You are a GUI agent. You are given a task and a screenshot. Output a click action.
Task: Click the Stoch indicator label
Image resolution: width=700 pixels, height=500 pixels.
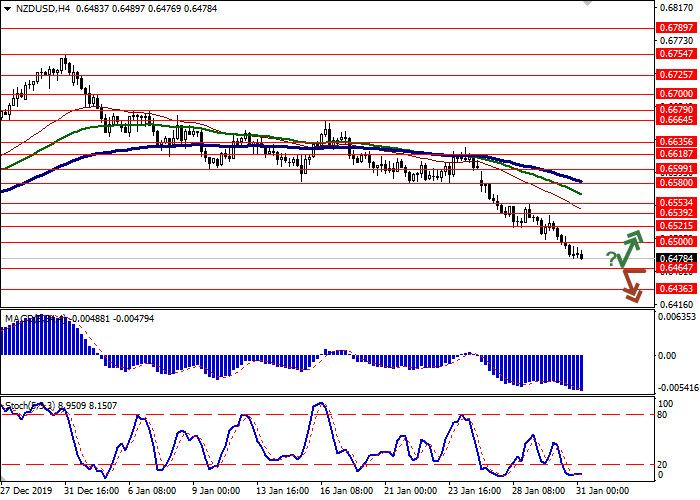(18, 406)
